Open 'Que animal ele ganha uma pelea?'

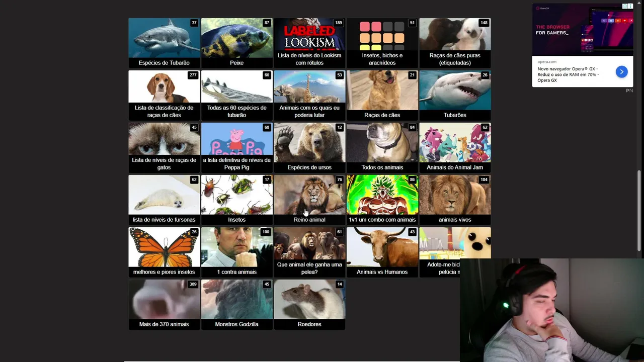pyautogui.click(x=309, y=252)
